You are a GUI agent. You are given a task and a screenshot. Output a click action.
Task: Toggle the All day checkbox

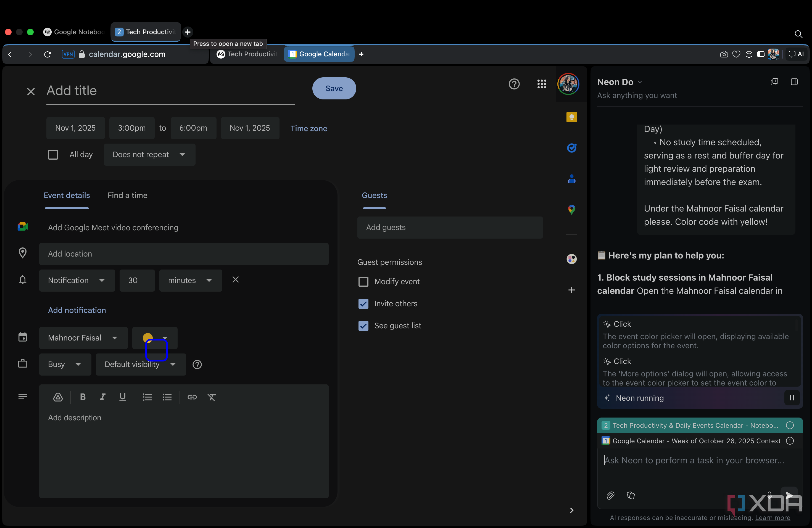[53, 155]
